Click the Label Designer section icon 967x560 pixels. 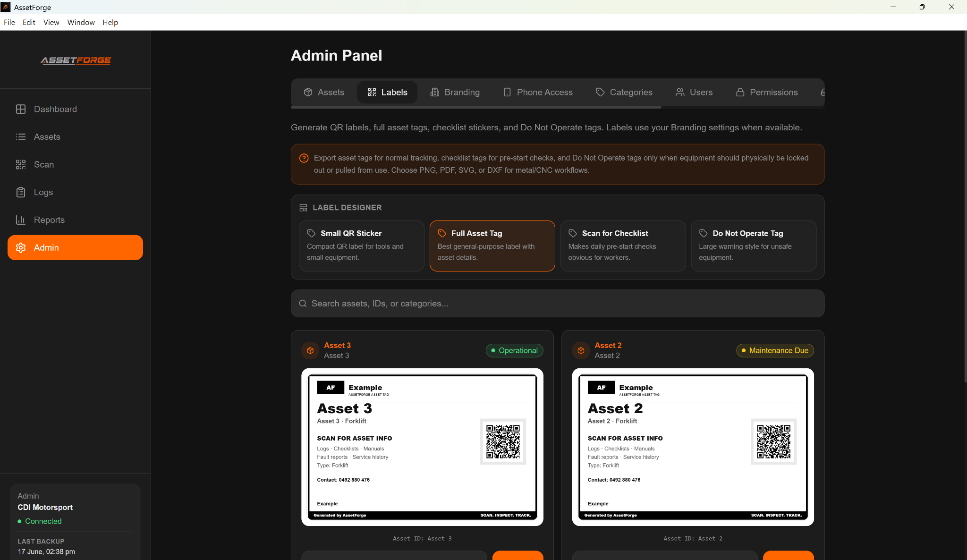(x=304, y=208)
